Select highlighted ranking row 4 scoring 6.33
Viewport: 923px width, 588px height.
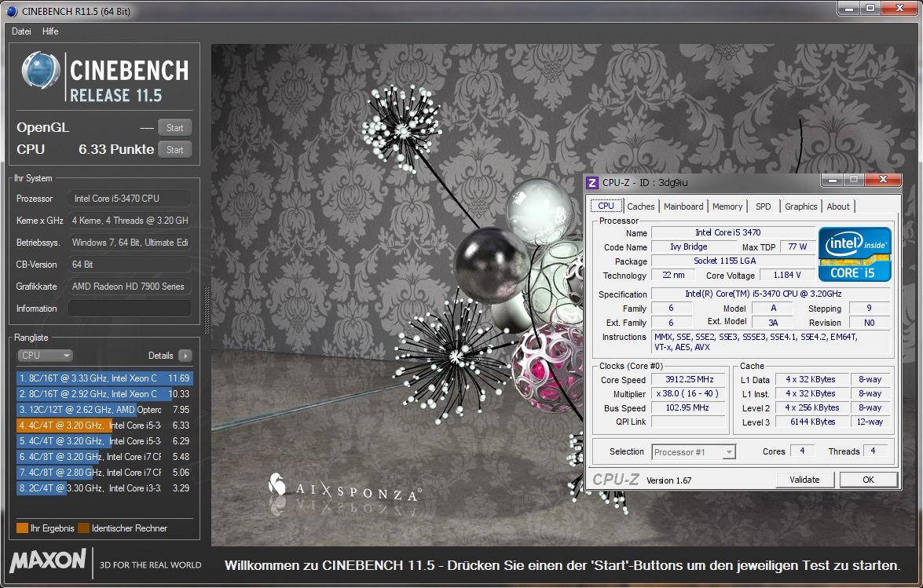pos(104,425)
